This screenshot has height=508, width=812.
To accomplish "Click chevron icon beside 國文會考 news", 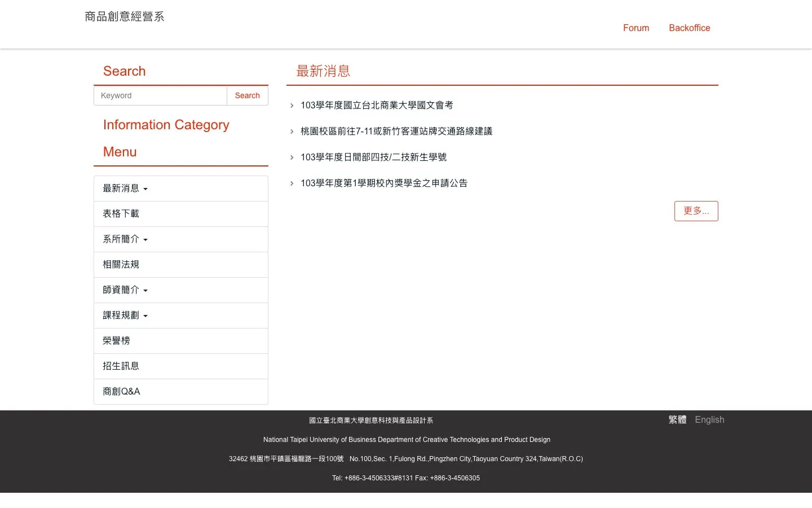I will click(292, 106).
